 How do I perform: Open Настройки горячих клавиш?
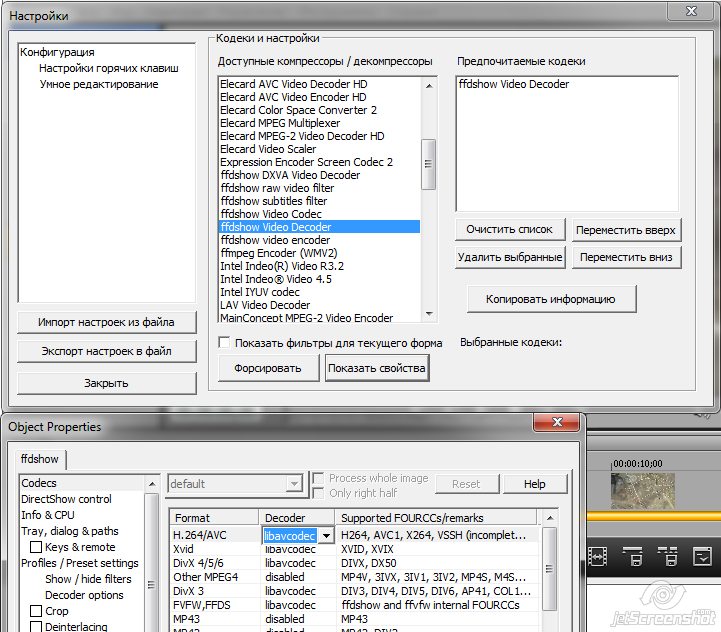[109, 68]
